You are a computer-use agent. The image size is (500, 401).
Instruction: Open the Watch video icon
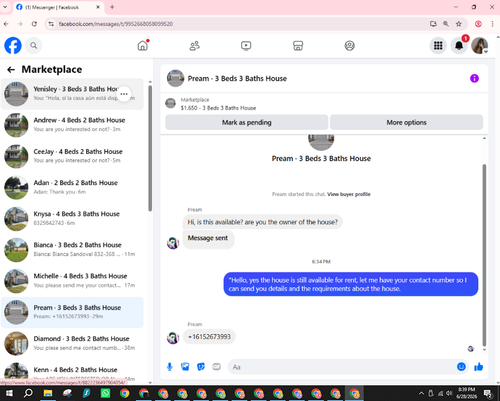click(x=246, y=46)
